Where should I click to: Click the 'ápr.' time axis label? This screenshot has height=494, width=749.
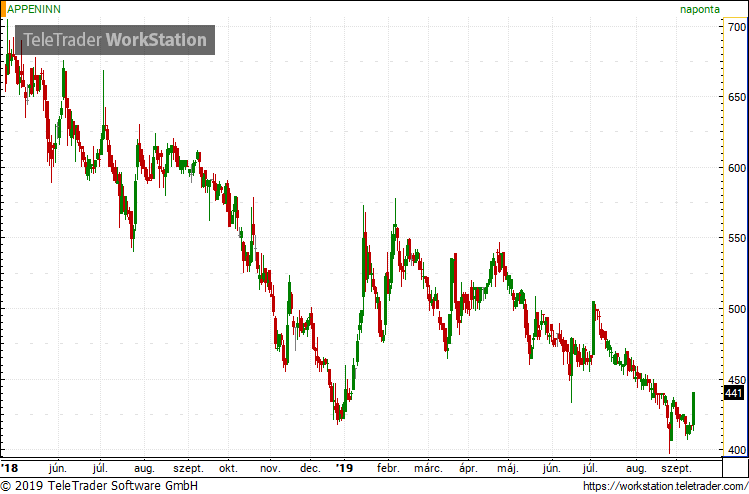click(x=468, y=468)
